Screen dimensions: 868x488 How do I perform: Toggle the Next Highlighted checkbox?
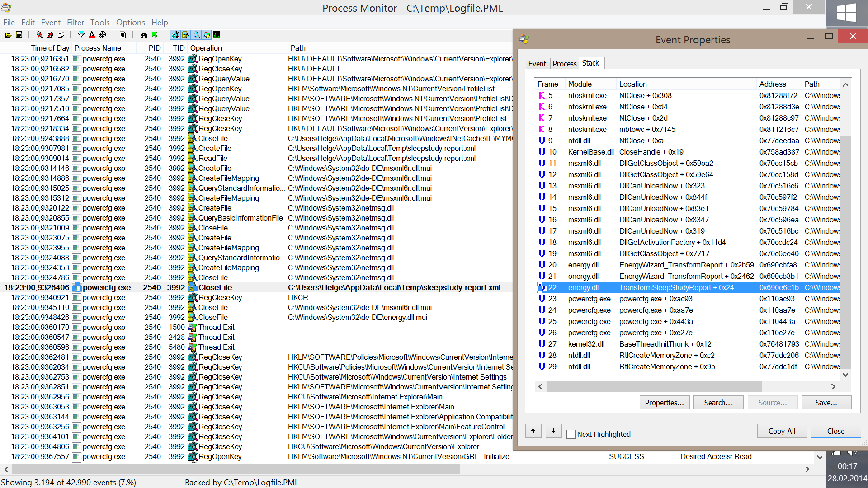(x=570, y=434)
